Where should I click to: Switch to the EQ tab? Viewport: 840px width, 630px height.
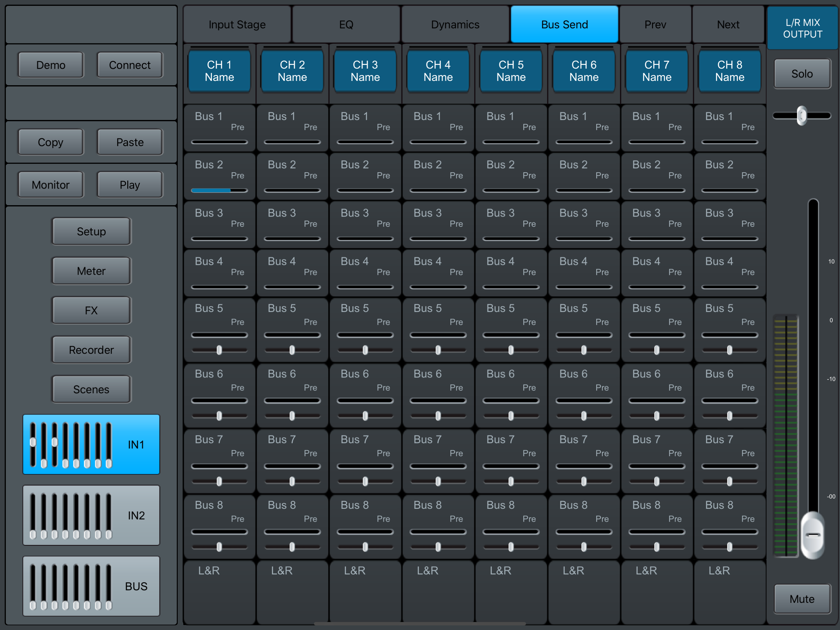coord(346,25)
